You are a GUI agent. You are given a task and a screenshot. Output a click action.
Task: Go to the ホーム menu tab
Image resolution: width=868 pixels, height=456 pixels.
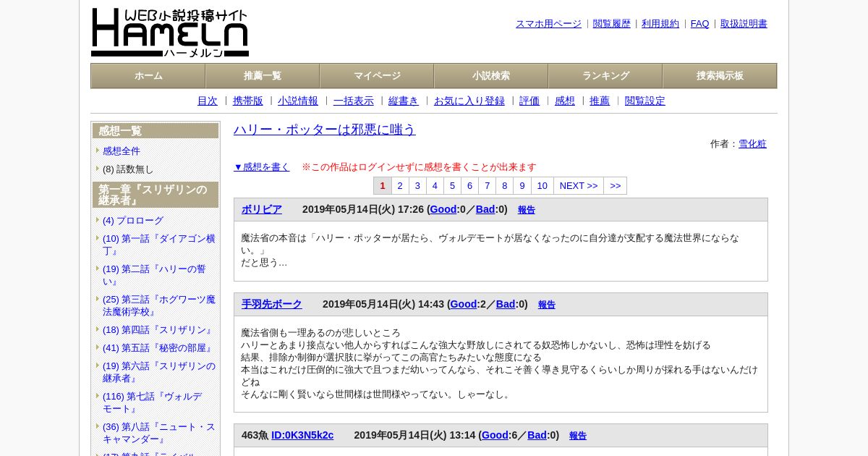(x=148, y=76)
